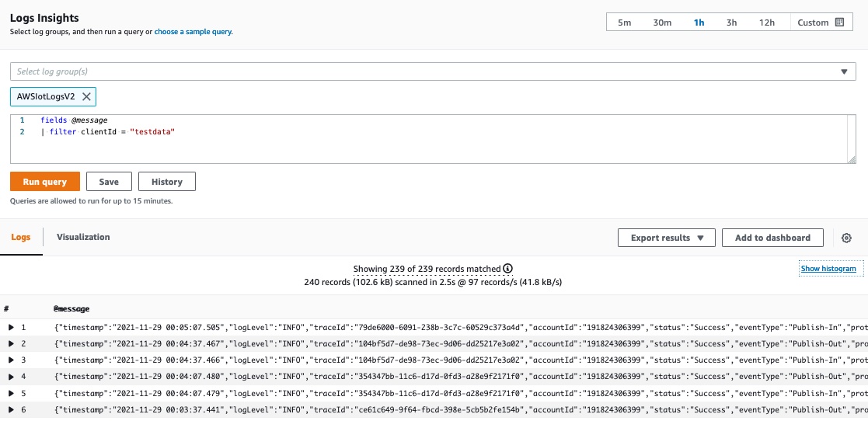
Task: Select the 12h time range
Action: (x=767, y=23)
